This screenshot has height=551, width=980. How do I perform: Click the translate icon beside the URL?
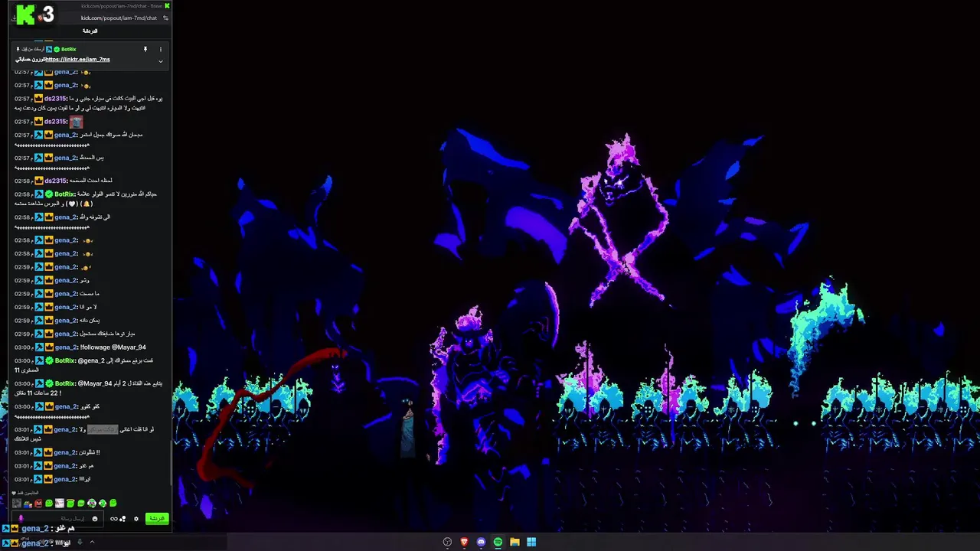165,18
